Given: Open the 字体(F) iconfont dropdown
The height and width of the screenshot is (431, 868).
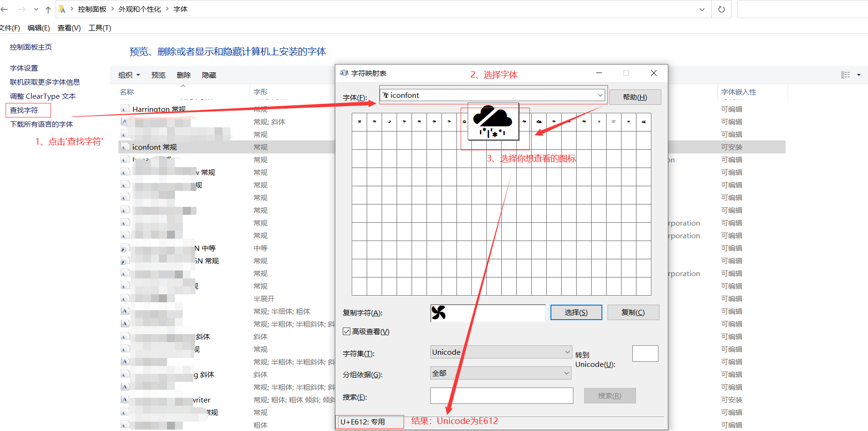Looking at the screenshot, I should tap(493, 95).
